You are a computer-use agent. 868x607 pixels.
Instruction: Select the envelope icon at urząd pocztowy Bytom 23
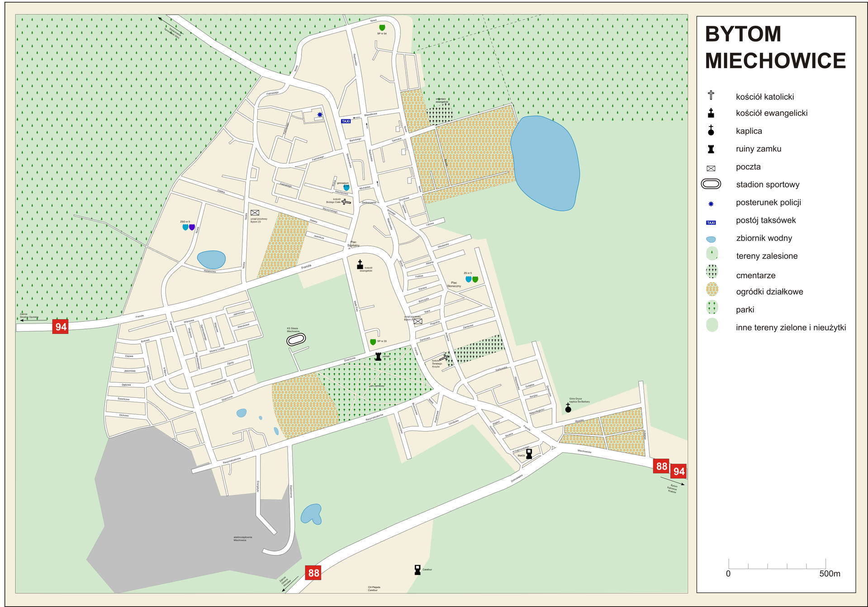click(255, 213)
